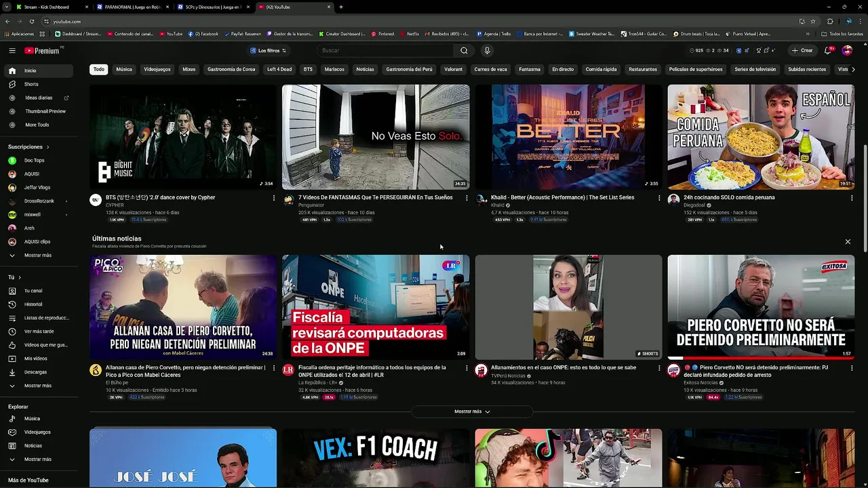
Task: Click the blue square extension icon in header
Action: [x=738, y=50]
